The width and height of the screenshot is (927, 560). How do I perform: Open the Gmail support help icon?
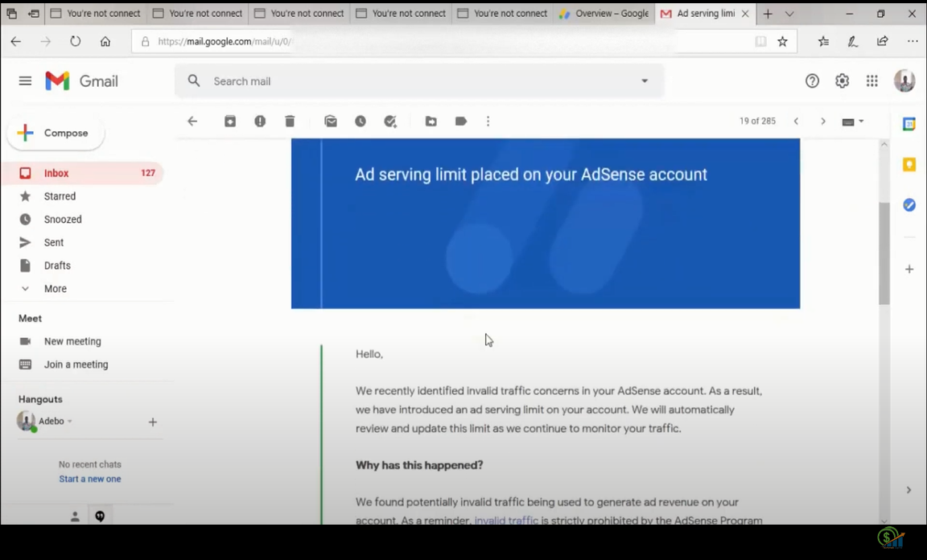[812, 81]
